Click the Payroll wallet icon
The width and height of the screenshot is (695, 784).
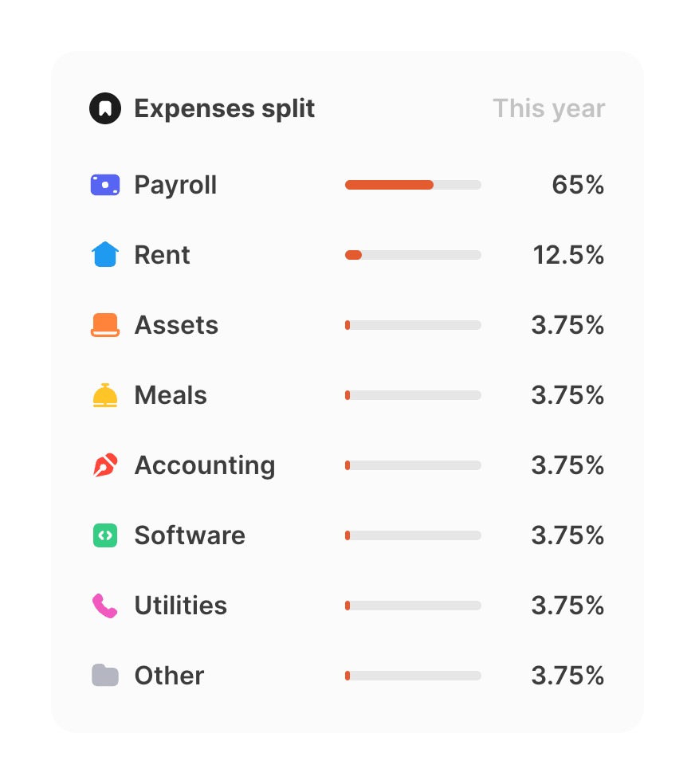click(104, 184)
